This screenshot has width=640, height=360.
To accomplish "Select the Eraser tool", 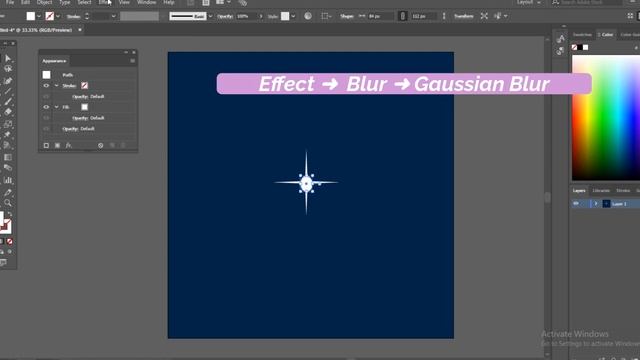I will 8,112.
